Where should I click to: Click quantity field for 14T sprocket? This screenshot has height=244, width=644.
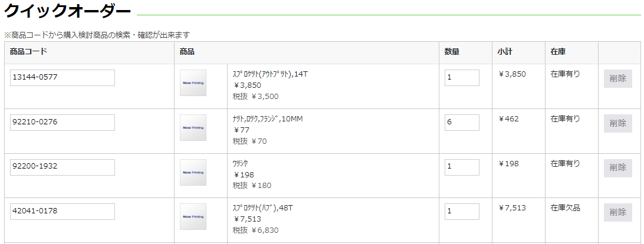point(462,78)
